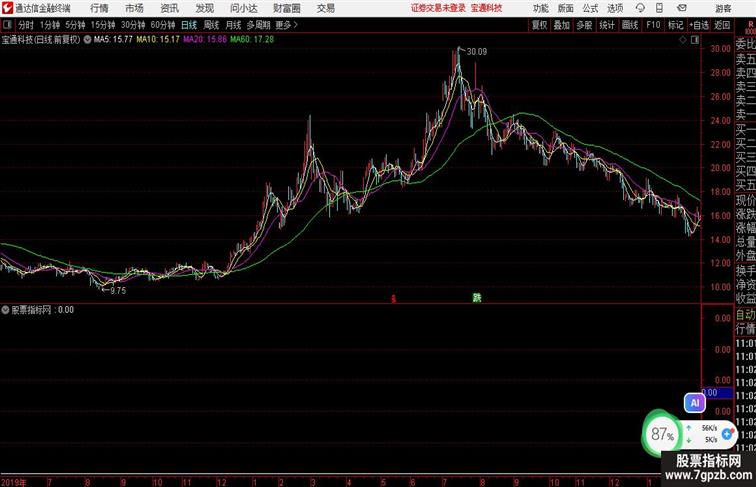Open the 财富圈 menu

click(x=286, y=8)
